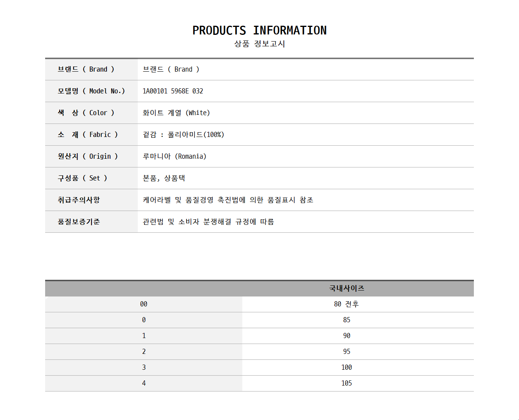The height and width of the screenshot is (420, 519).
Task: Click the size 00 row cell
Action: click(x=144, y=304)
